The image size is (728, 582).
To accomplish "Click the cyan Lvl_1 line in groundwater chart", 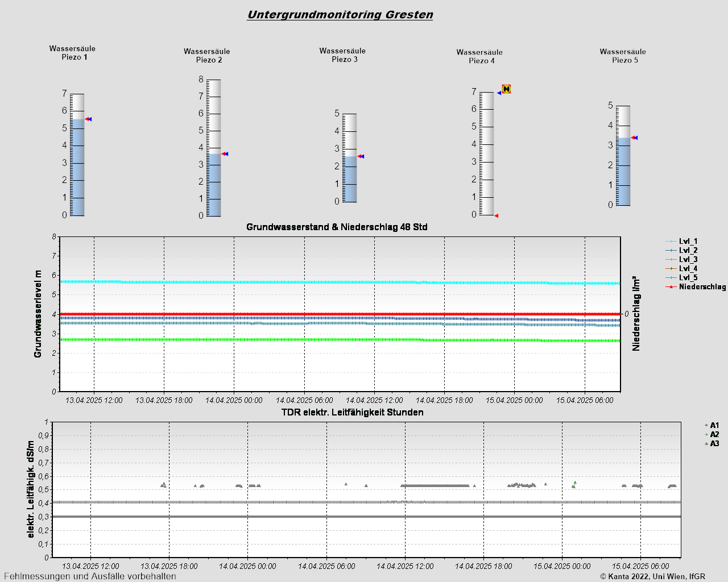I will pos(340,282).
